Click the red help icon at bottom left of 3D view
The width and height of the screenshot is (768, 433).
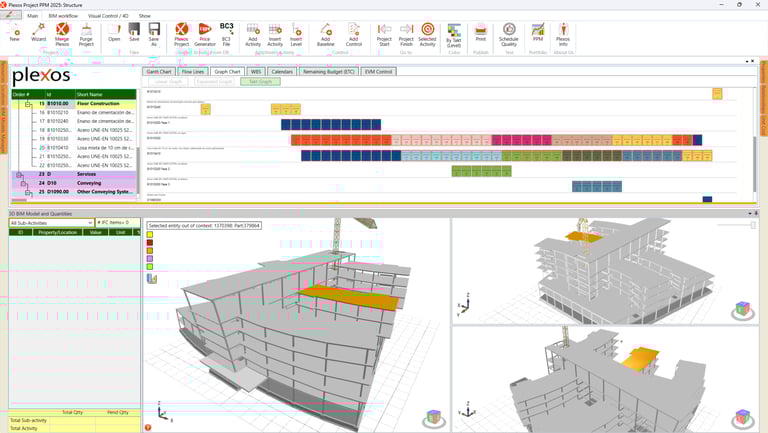coord(148,428)
